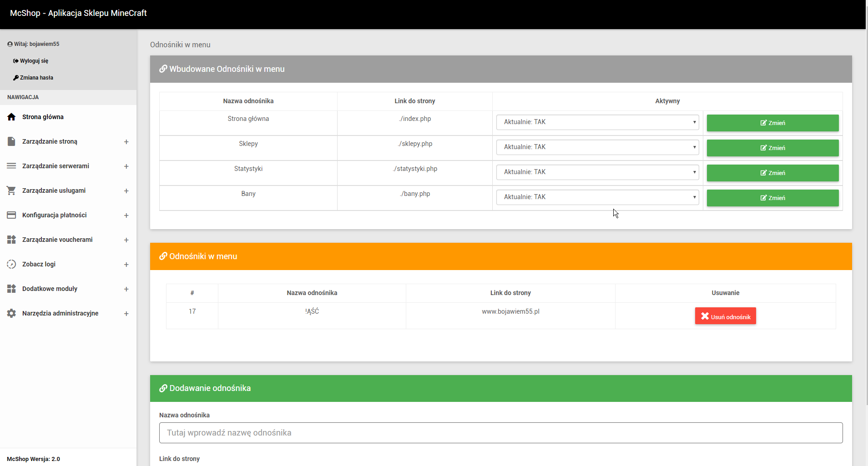Go to Strona główna in navigation

click(43, 117)
